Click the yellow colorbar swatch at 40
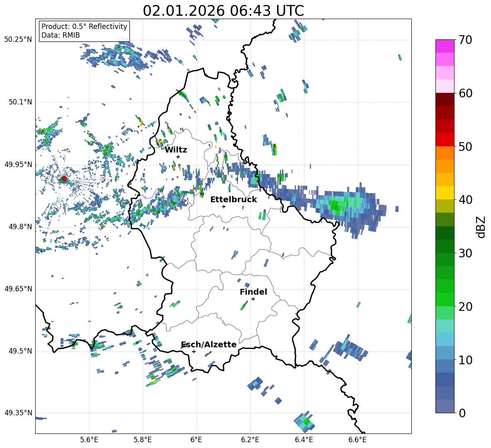This screenshot has height=448, width=491. 445,193
